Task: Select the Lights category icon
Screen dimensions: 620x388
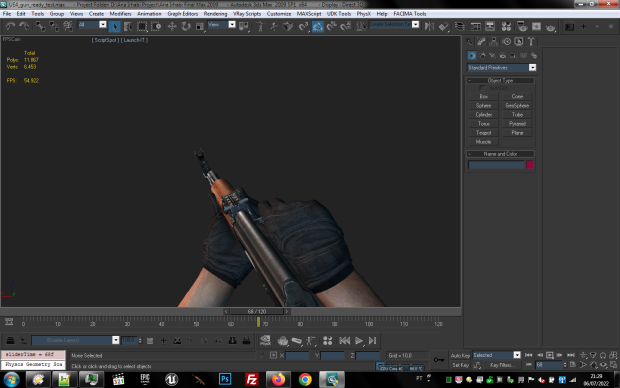Action: [x=492, y=55]
